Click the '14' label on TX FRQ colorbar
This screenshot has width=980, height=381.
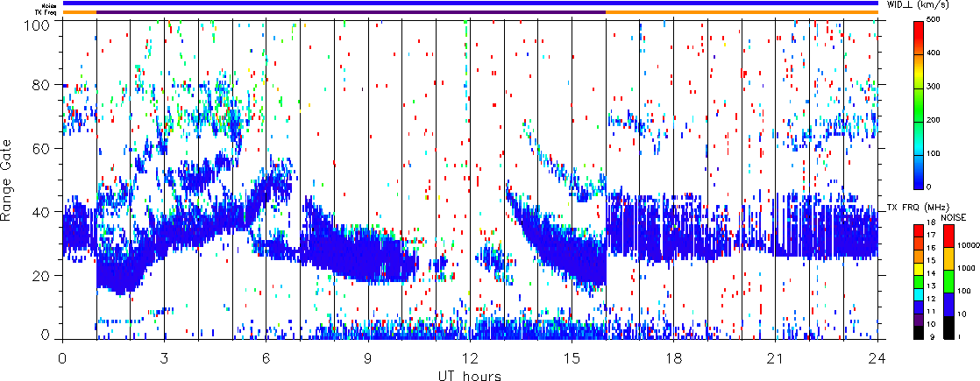933,273
